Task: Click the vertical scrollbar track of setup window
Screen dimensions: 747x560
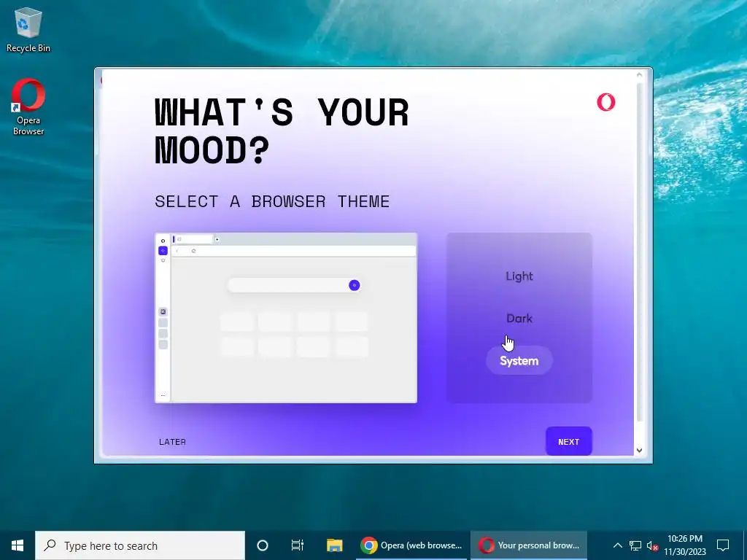Action: 640,252
